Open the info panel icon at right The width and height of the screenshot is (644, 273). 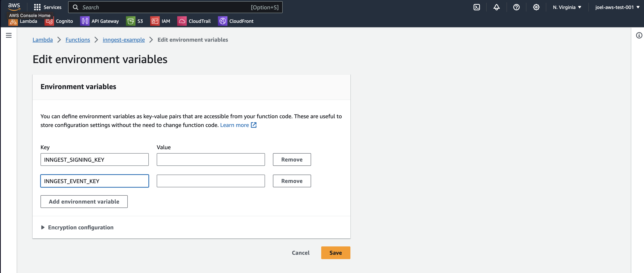click(x=639, y=35)
